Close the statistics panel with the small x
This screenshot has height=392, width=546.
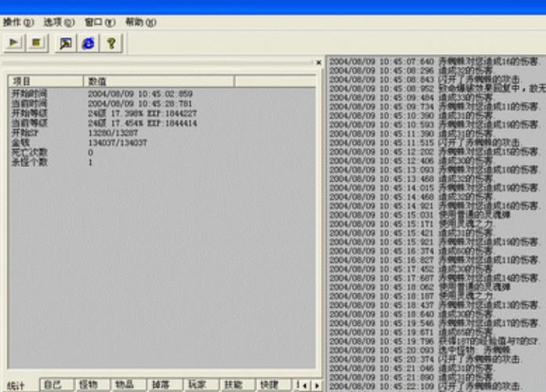pos(318,63)
